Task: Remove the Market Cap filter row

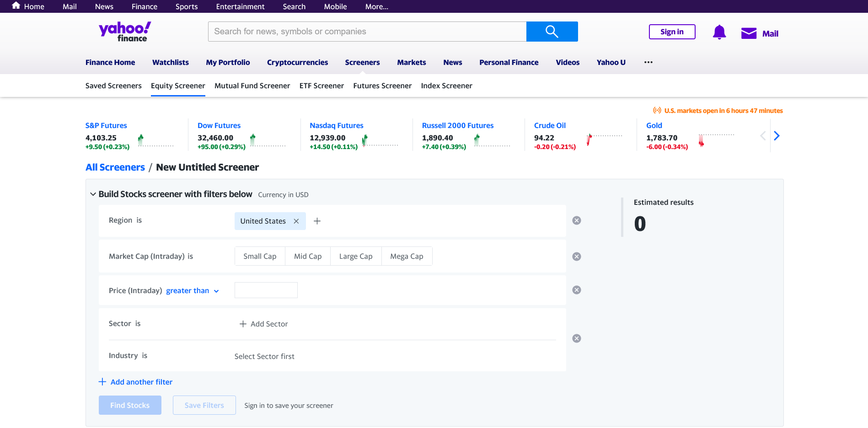Action: pyautogui.click(x=577, y=257)
